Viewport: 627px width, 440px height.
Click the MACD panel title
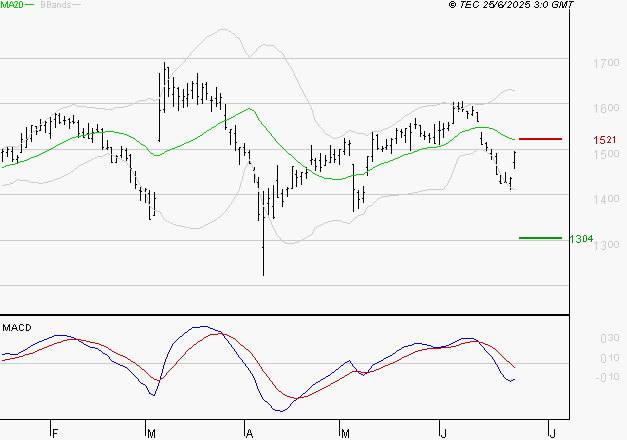point(17,328)
